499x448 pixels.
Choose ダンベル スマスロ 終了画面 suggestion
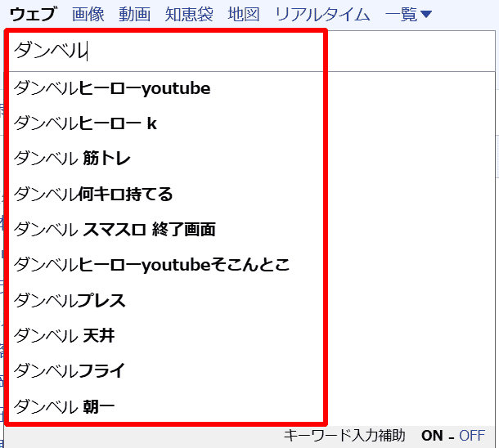point(115,230)
